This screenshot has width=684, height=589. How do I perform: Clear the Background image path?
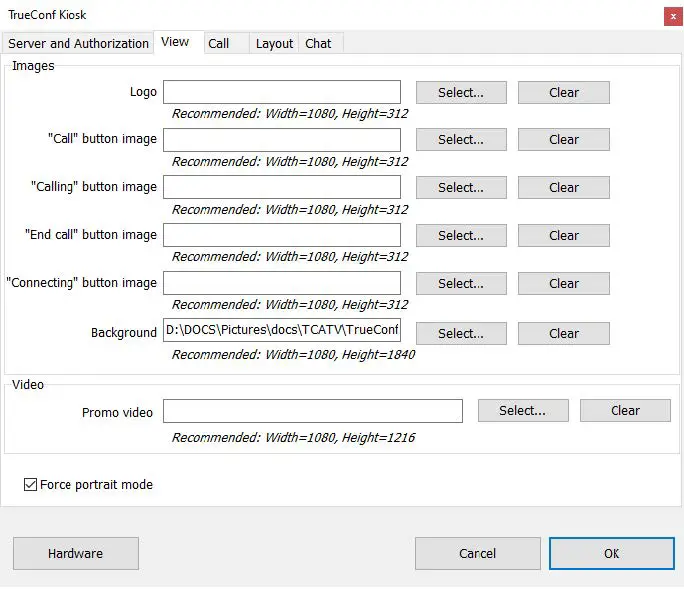point(564,333)
